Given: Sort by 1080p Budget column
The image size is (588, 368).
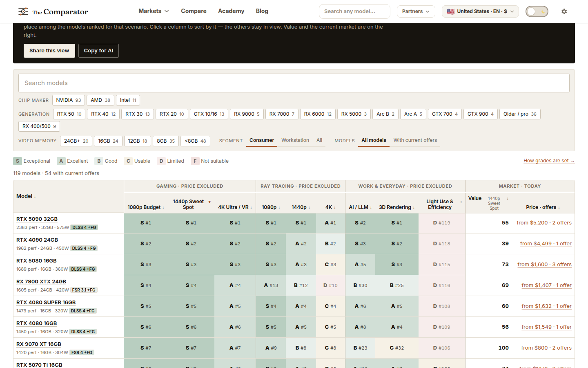Looking at the screenshot, I should pyautogui.click(x=146, y=207).
